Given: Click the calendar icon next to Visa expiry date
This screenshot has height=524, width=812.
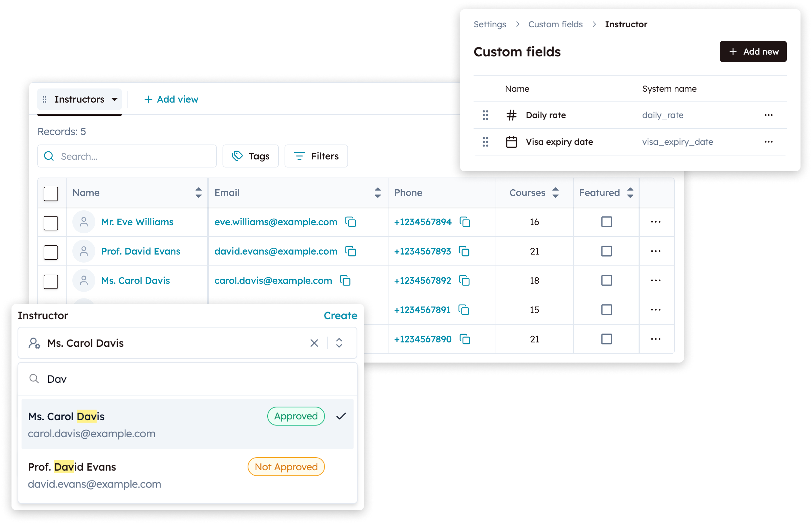Looking at the screenshot, I should (x=511, y=142).
